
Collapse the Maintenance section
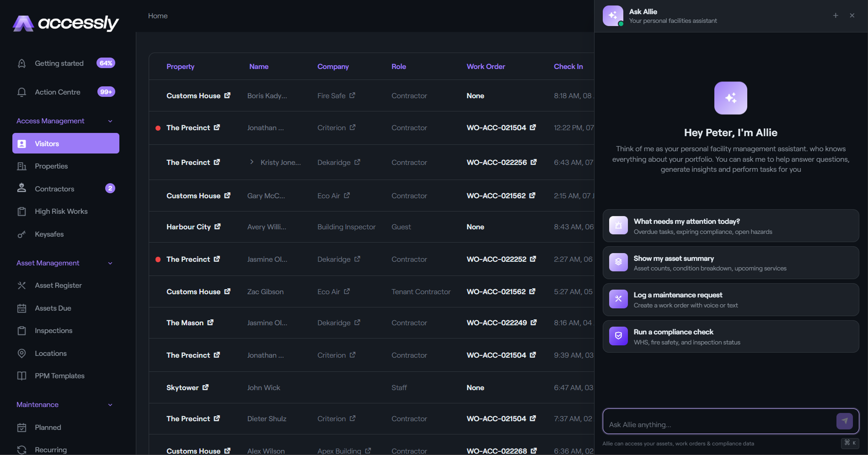110,405
